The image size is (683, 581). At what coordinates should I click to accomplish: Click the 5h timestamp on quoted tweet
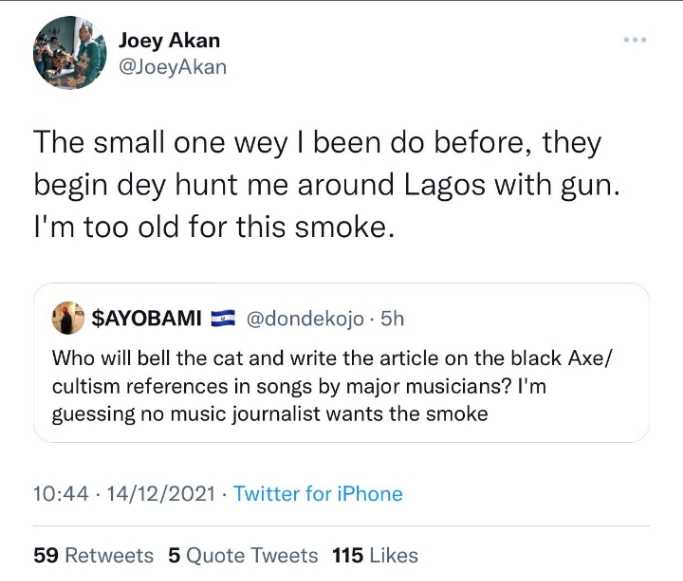tap(392, 319)
